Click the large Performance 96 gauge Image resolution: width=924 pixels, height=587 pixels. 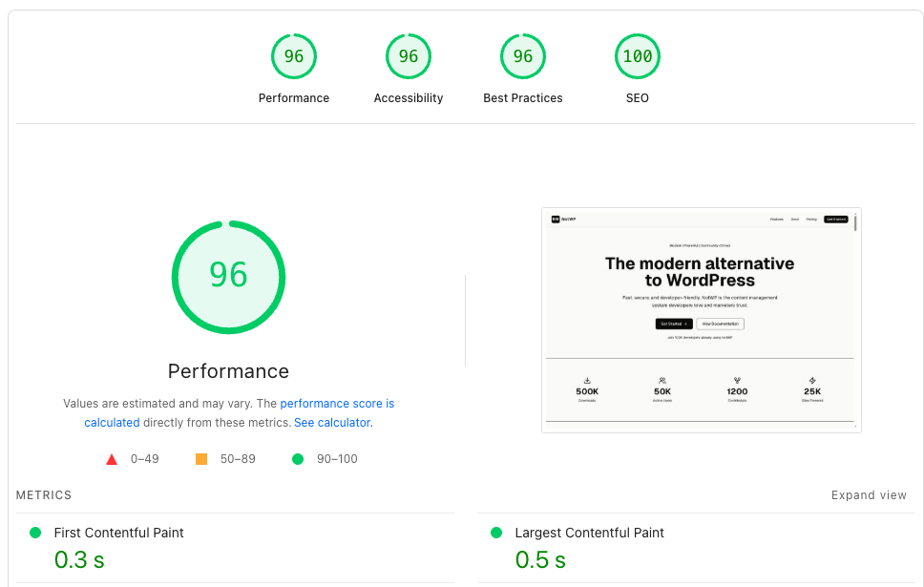[x=228, y=277]
